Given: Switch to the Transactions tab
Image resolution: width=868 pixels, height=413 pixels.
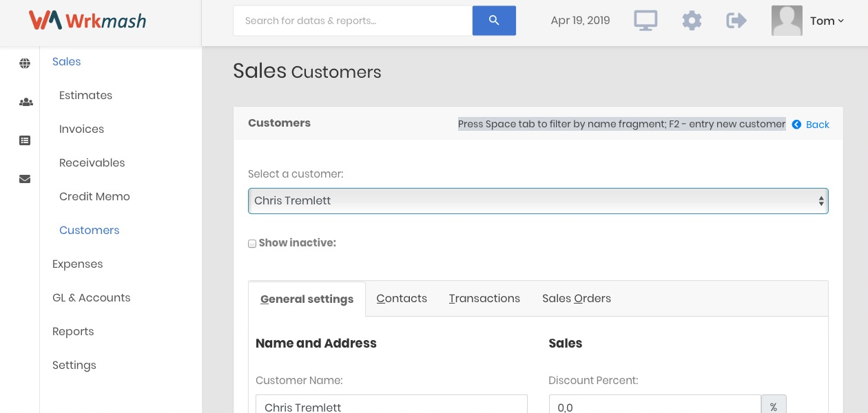Looking at the screenshot, I should coord(484,298).
